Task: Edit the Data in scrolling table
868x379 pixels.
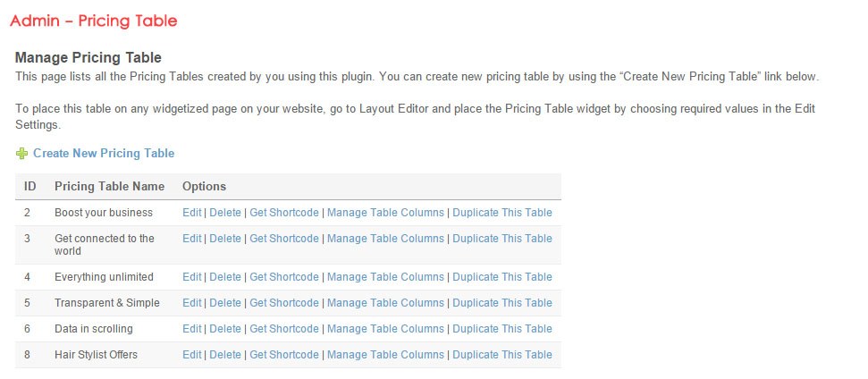Action: coord(192,329)
